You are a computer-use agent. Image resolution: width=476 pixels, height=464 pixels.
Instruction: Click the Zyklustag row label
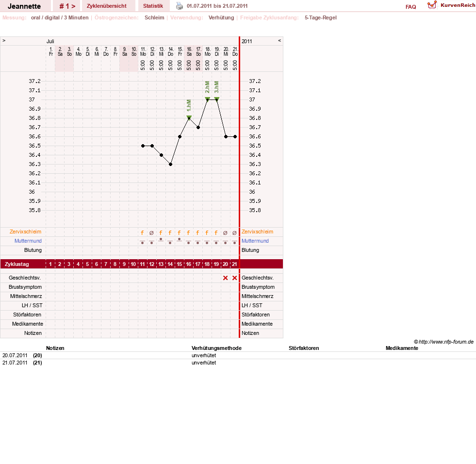click(17, 264)
